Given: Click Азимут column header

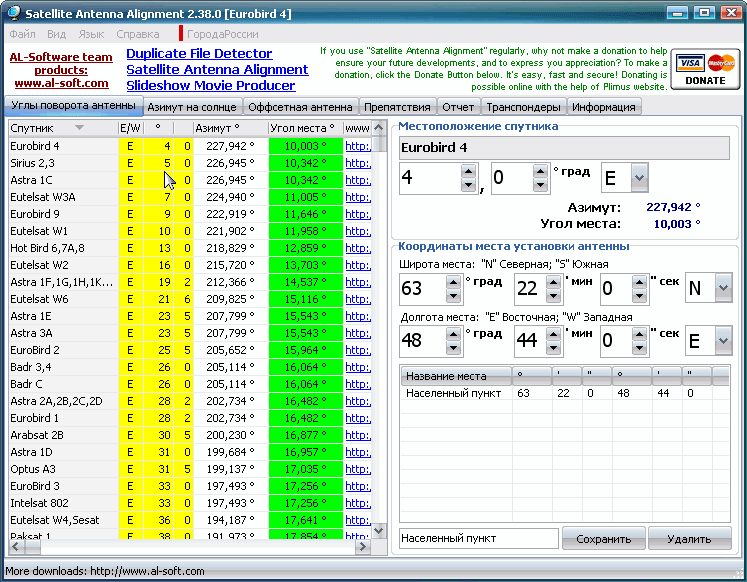Looking at the screenshot, I should tap(231, 128).
